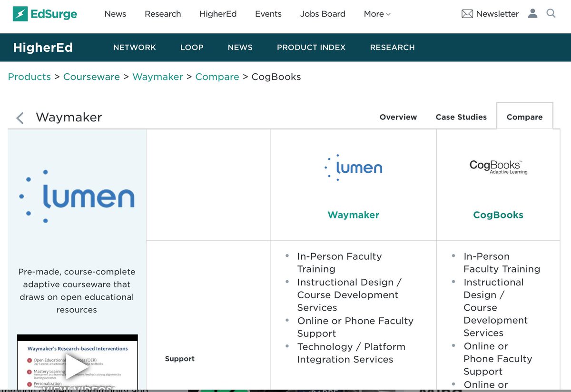Image resolution: width=571 pixels, height=392 pixels.
Task: Click the Support row label
Action: coord(180,359)
